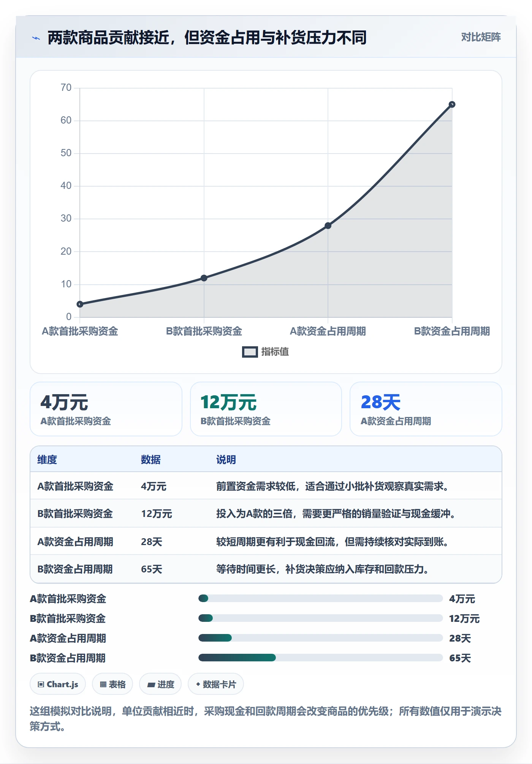Click the 进度 chip
Viewport: 532px width, 764px height.
(x=160, y=684)
